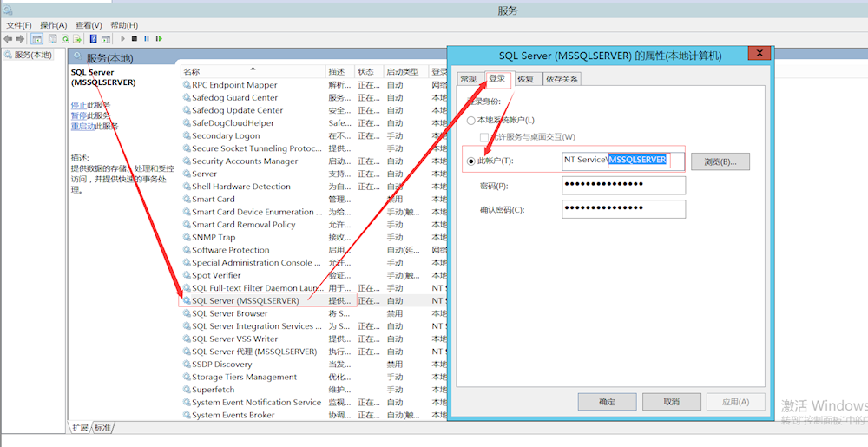Click the Start Service play icon
The width and height of the screenshot is (868, 447).
[123, 39]
